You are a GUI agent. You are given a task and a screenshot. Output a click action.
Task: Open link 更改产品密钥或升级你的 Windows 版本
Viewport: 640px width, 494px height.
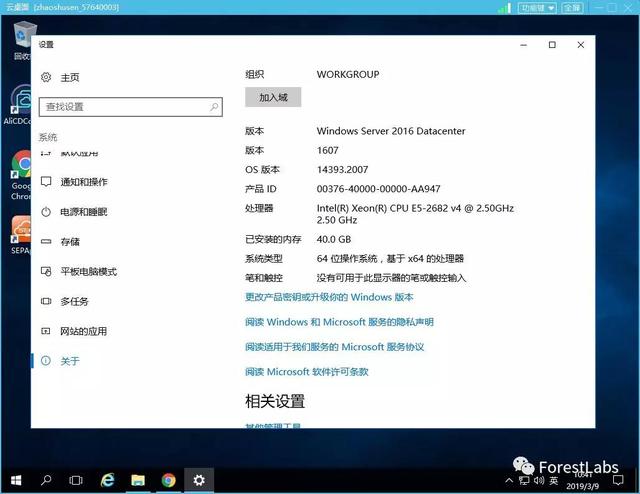329,297
